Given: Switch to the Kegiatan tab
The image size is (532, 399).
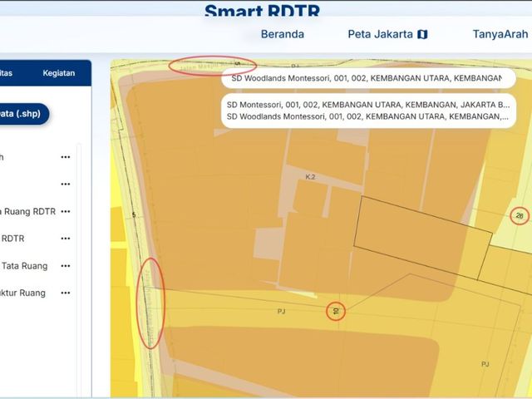Looking at the screenshot, I should (x=59, y=73).
